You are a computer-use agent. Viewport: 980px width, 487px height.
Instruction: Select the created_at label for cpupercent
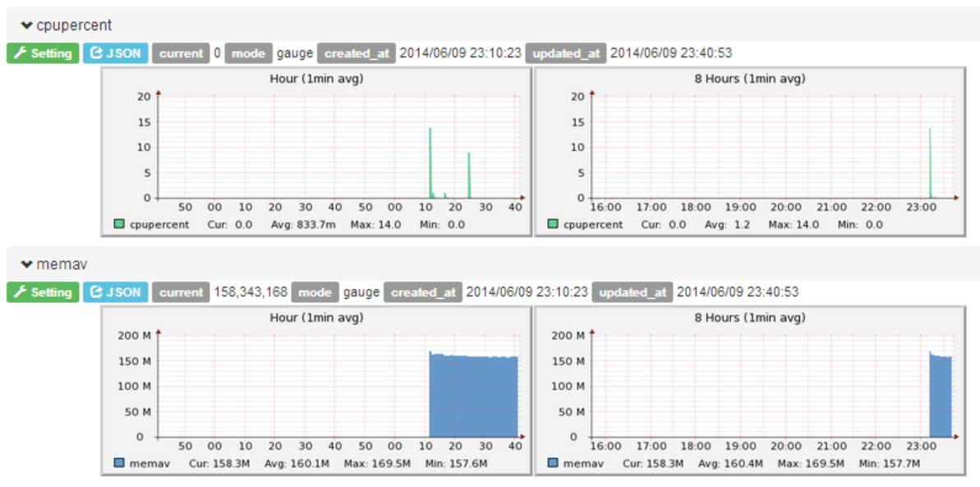click(x=357, y=53)
